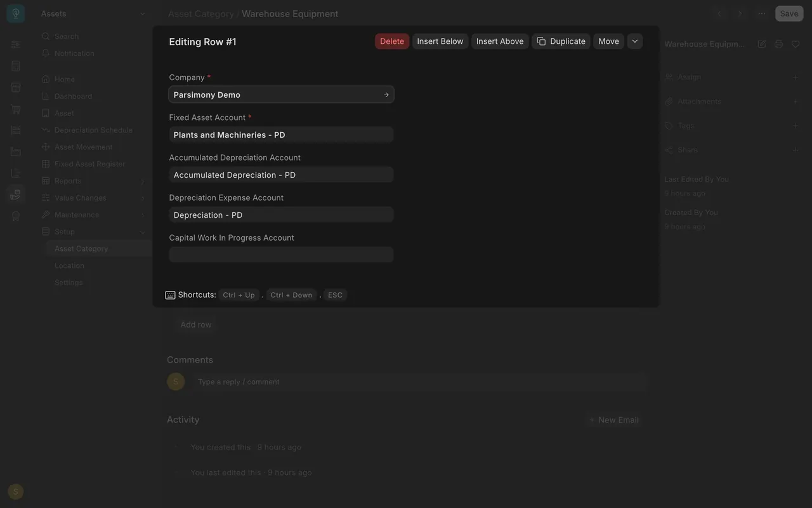Click the keyboard icon beside Shortcuts
Viewport: 812px width, 508px height.
pos(170,295)
